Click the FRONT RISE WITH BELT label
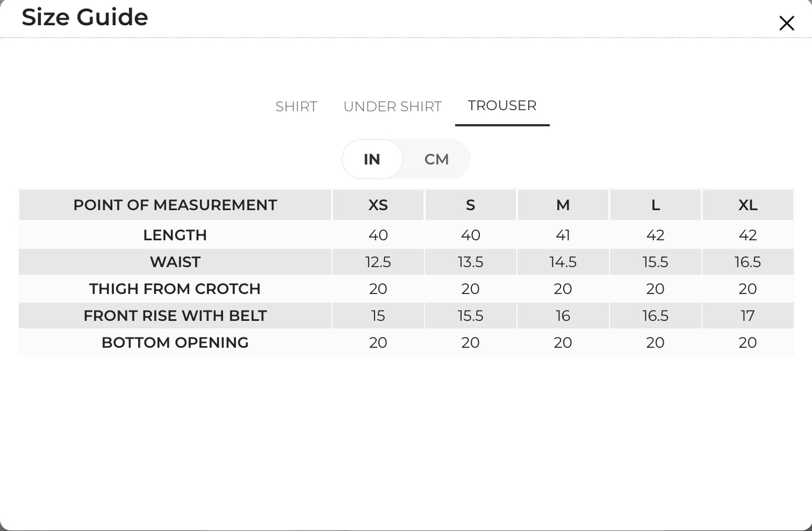812x531 pixels. coord(175,316)
